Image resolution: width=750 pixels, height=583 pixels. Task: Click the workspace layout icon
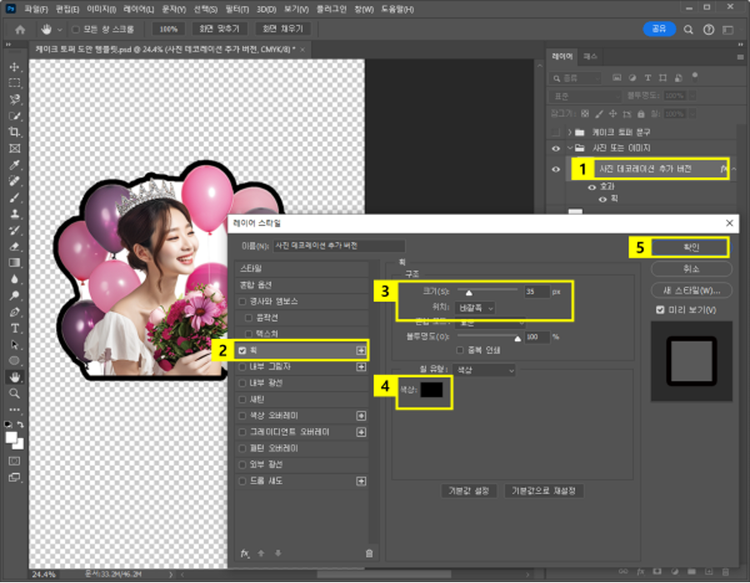728,30
